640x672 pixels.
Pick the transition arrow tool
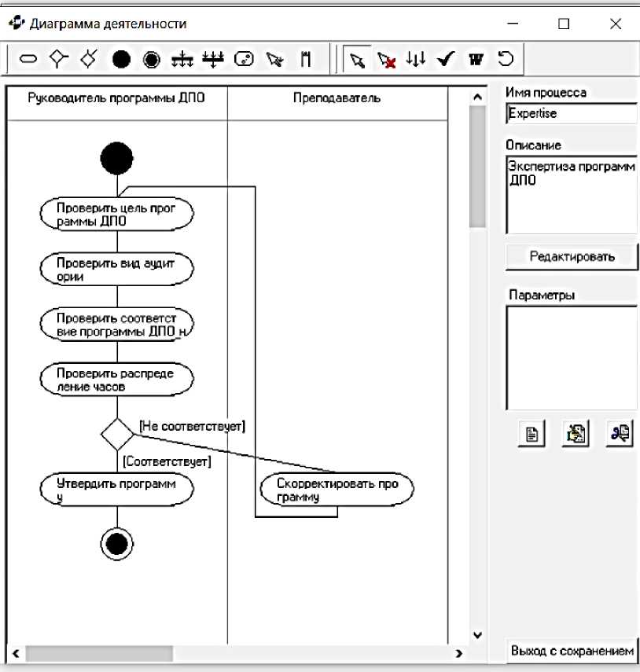(x=274, y=59)
